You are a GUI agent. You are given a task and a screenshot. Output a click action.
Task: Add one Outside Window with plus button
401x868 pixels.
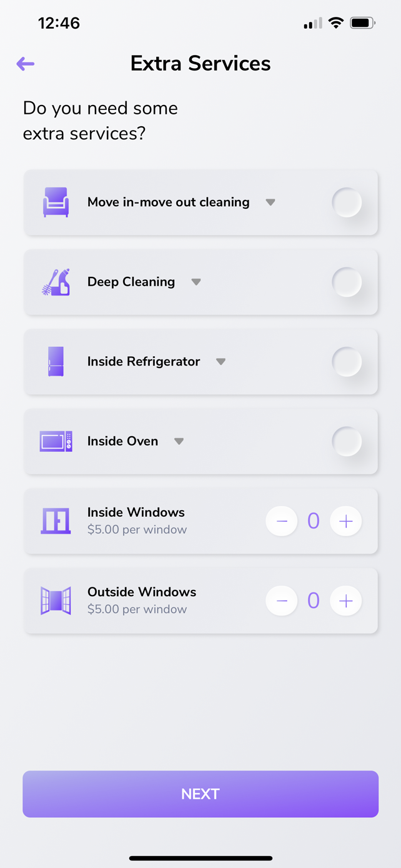click(346, 601)
